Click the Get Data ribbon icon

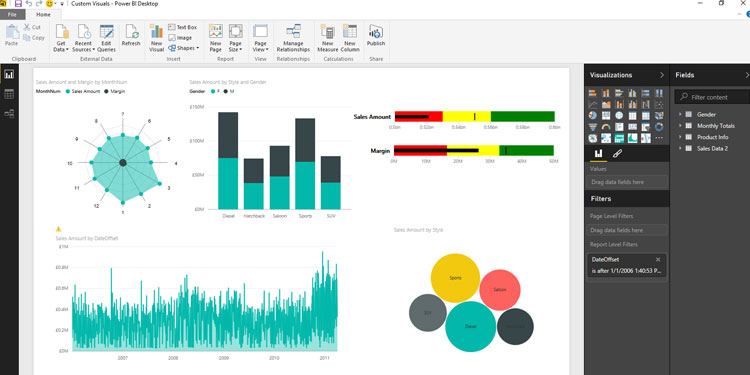point(62,38)
